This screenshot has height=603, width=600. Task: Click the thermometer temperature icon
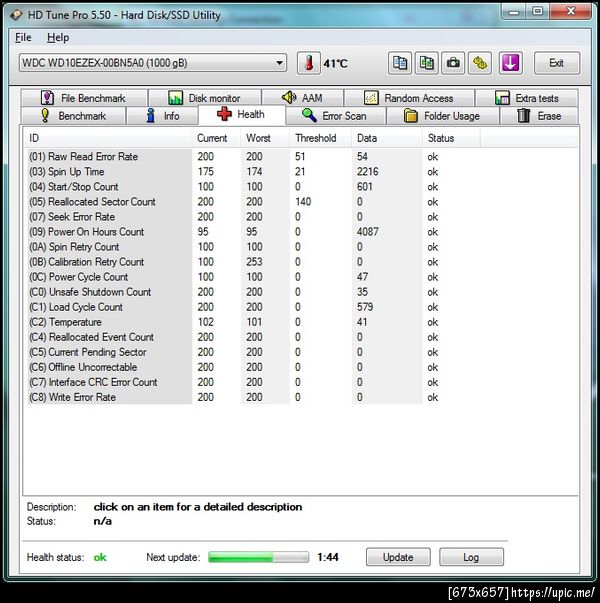(308, 63)
